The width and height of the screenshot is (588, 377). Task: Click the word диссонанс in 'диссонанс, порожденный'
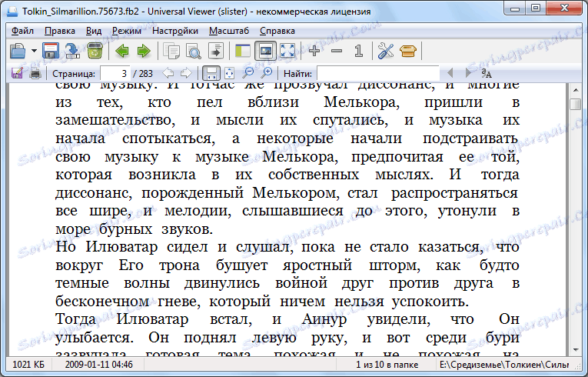[x=93, y=193]
